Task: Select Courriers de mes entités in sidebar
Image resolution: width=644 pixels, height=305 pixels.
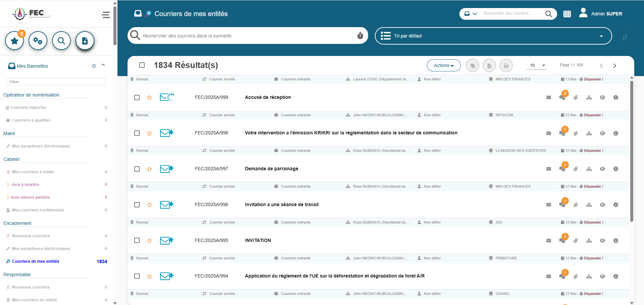Action: pyautogui.click(x=36, y=261)
